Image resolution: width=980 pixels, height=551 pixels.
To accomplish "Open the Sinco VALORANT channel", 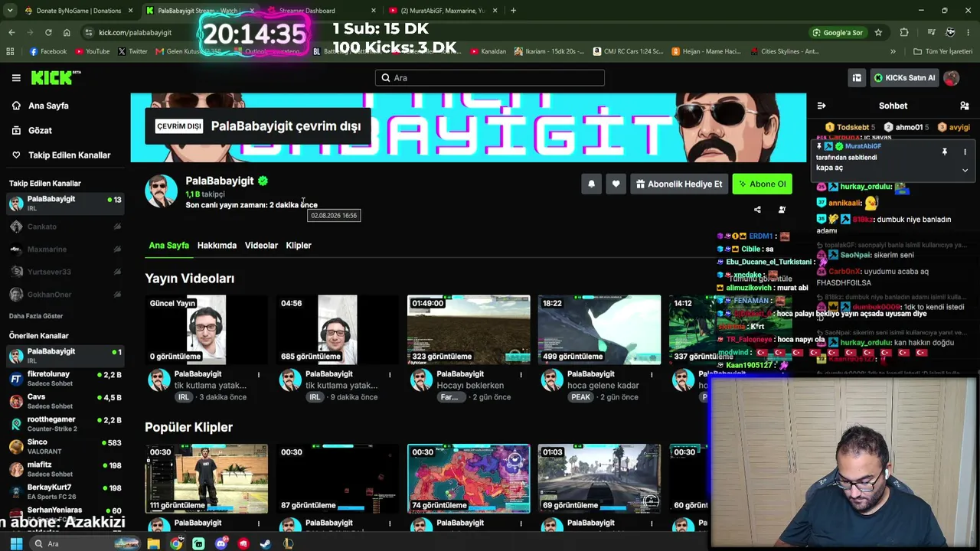I will coord(65,447).
